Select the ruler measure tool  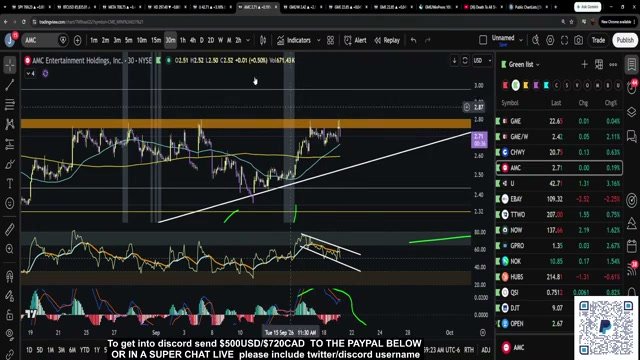click(x=10, y=229)
